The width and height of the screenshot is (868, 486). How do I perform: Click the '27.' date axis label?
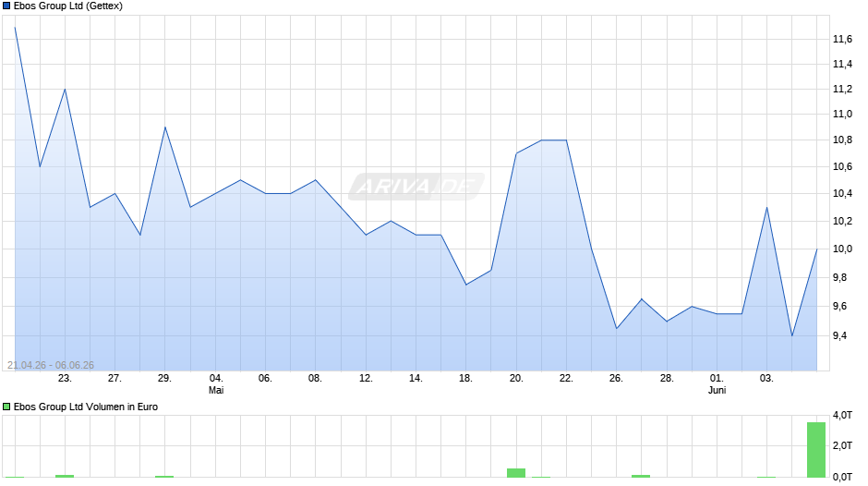(x=115, y=379)
